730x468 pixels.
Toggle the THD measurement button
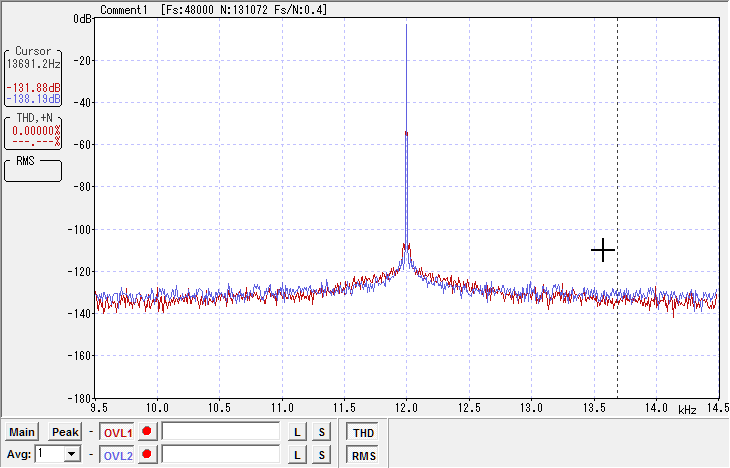pyautogui.click(x=363, y=433)
